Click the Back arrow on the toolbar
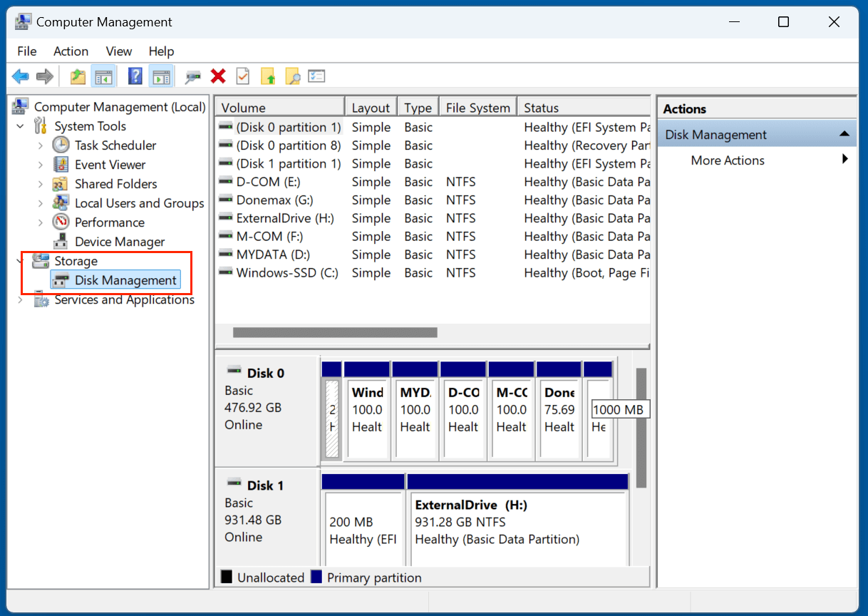The image size is (868, 616). [20, 76]
